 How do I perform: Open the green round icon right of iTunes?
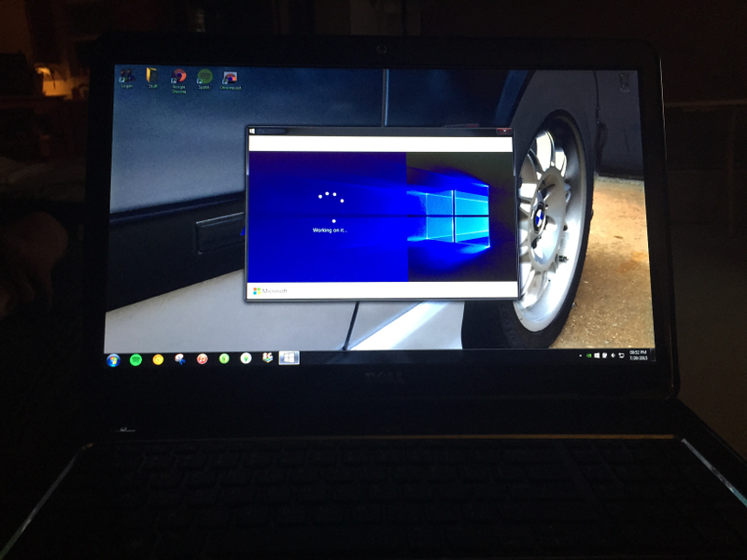(x=224, y=358)
